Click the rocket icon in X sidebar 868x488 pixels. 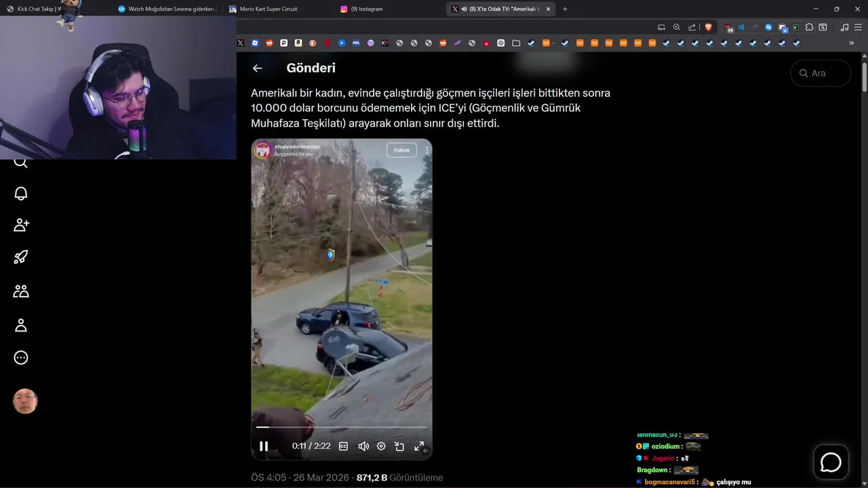[21, 258]
